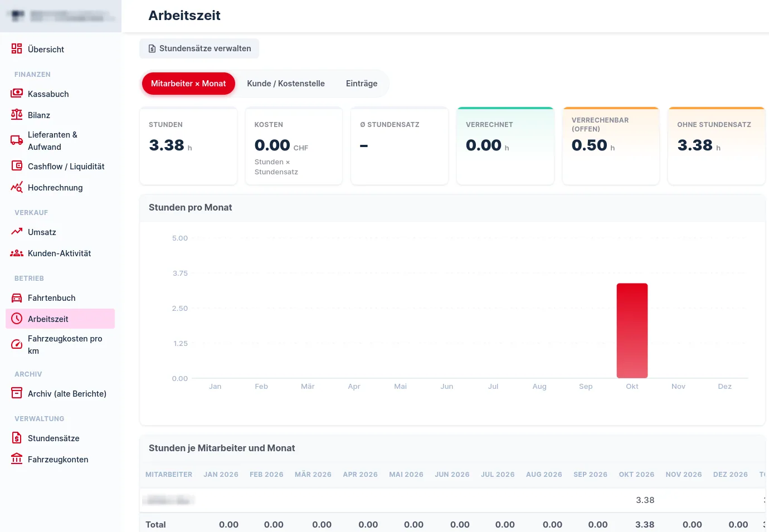Click the Stundensätze verwalten button
Screen dimensions: 769x532
tap(199, 48)
